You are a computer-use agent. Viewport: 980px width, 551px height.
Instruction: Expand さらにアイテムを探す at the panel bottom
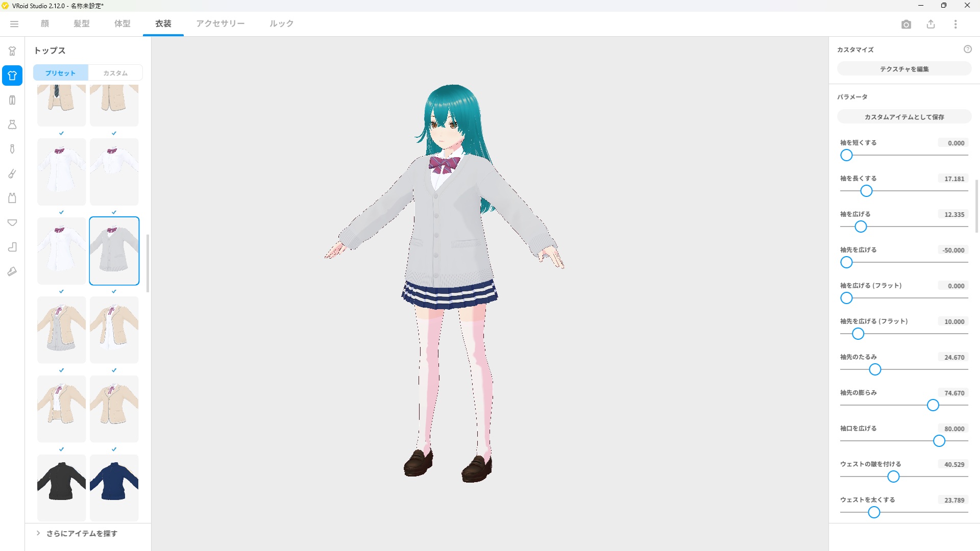pos(81,533)
